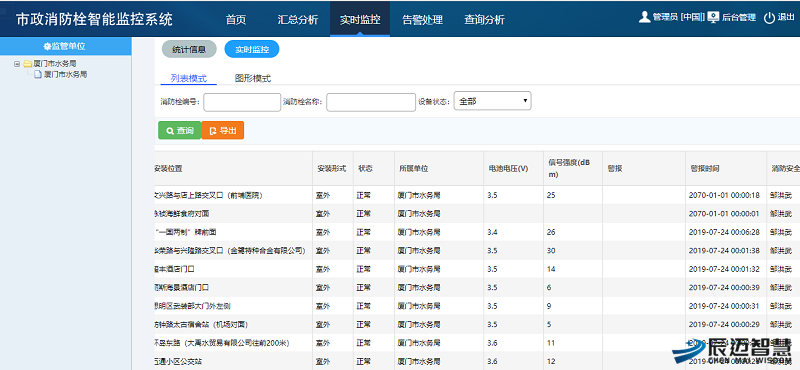
Task: Open 后台管理 via its monitor icon
Action: (713, 17)
